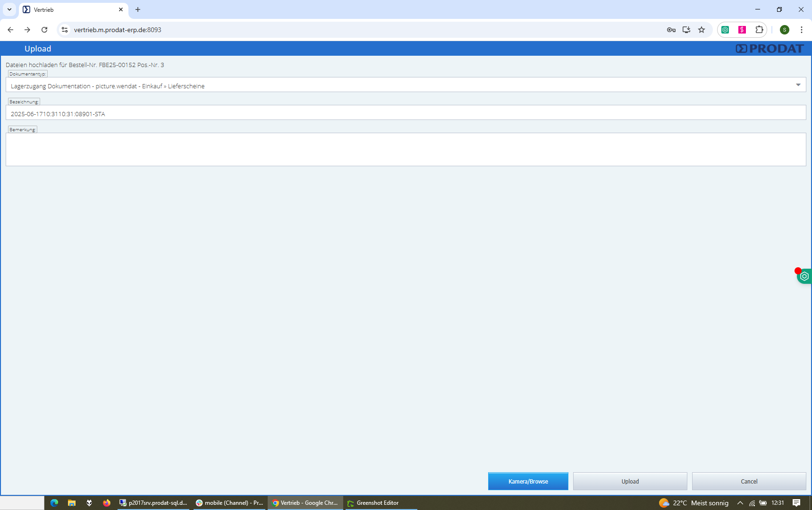Image resolution: width=812 pixels, height=510 pixels.
Task: Bookmark this page with the star icon
Action: [x=702, y=30]
